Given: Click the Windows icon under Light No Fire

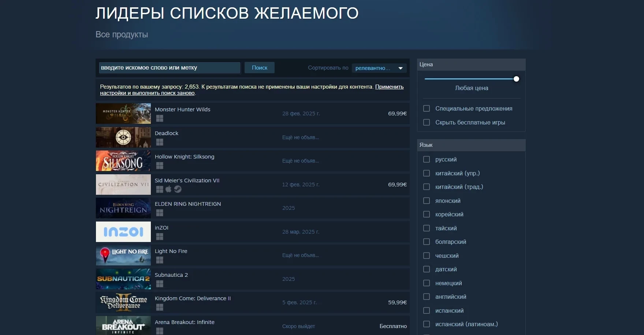Looking at the screenshot, I should 160,260.
